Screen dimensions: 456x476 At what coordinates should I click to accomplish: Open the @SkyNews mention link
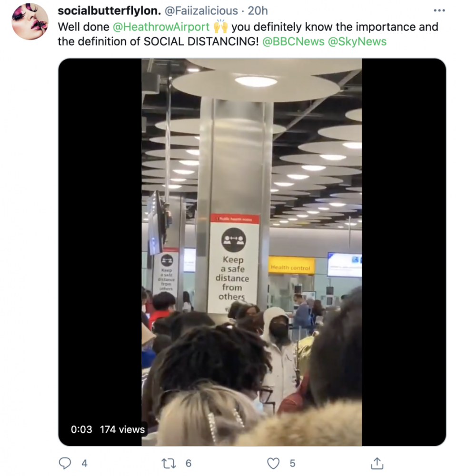pyautogui.click(x=357, y=41)
